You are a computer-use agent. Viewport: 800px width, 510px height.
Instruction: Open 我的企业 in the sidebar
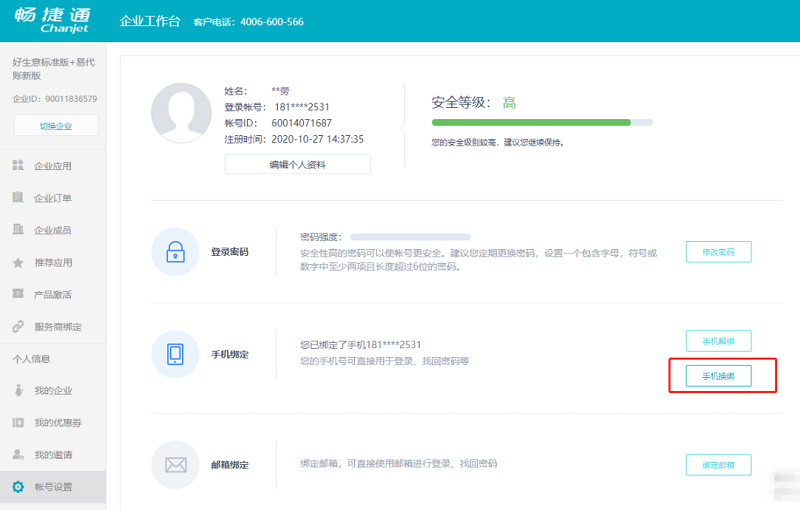pos(53,391)
